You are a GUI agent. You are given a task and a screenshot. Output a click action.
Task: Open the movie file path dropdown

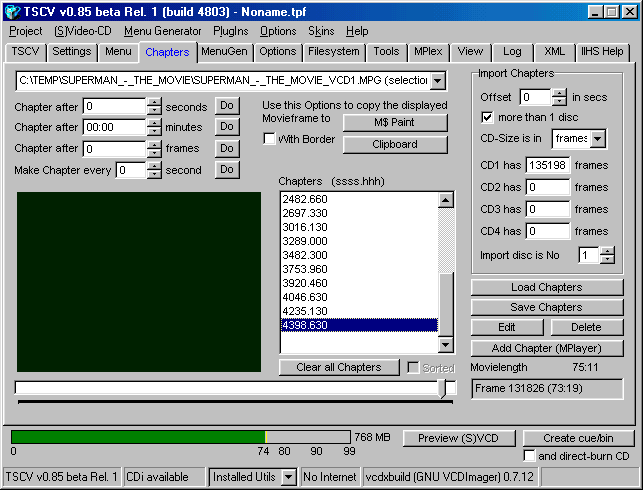[438, 80]
